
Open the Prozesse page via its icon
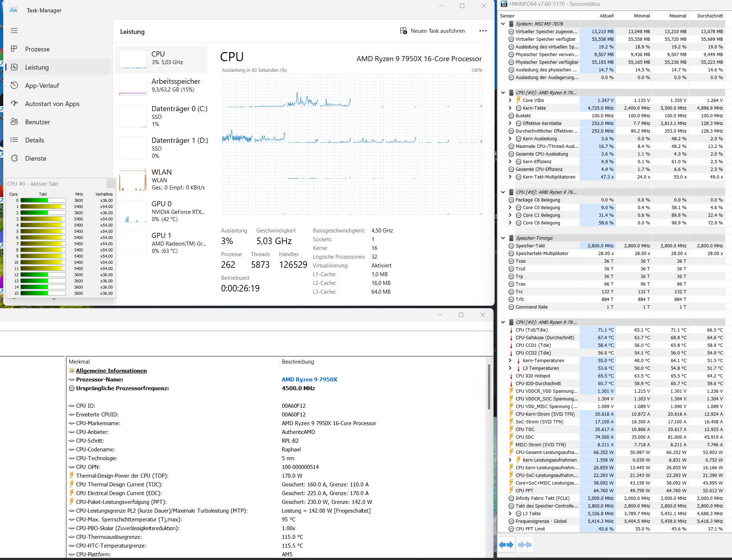[x=14, y=49]
